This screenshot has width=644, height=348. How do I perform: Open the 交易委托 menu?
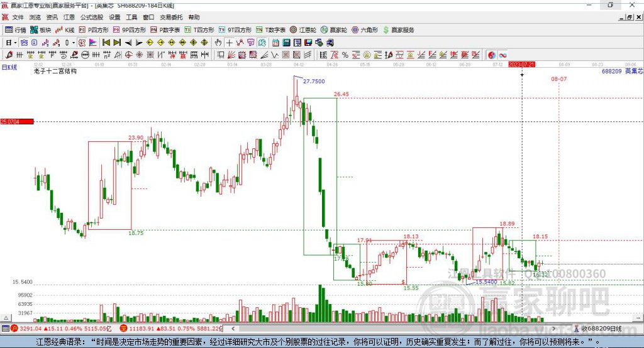tap(171, 17)
